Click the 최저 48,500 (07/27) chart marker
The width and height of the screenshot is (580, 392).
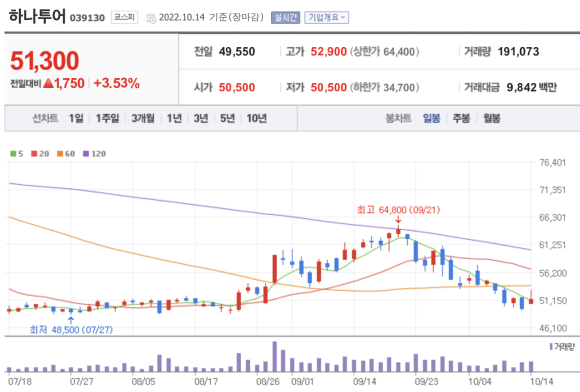click(71, 330)
